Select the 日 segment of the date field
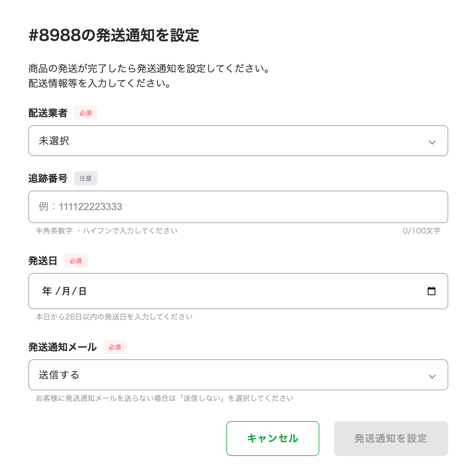 click(x=82, y=291)
